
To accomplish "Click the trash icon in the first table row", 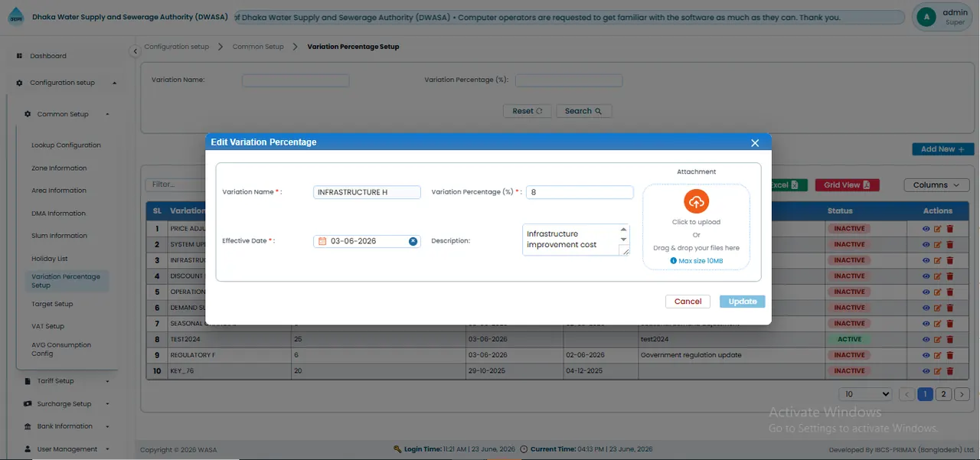I will click(x=950, y=229).
